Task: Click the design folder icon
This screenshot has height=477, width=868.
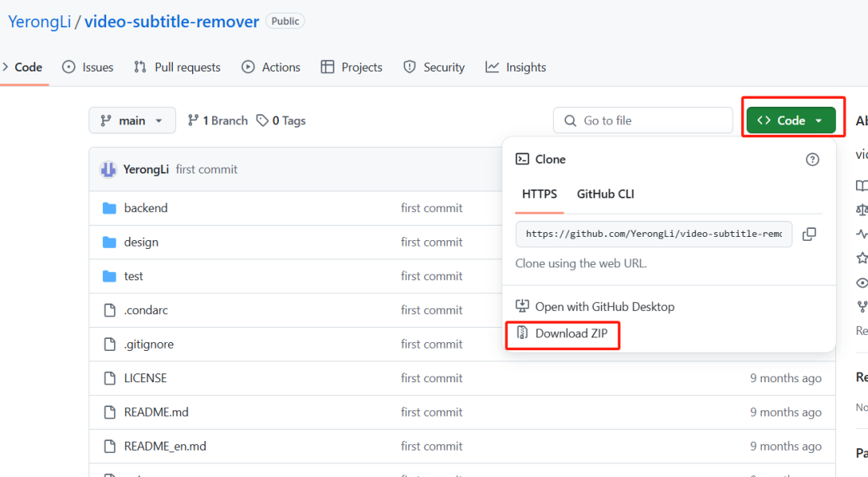Action: click(x=109, y=243)
